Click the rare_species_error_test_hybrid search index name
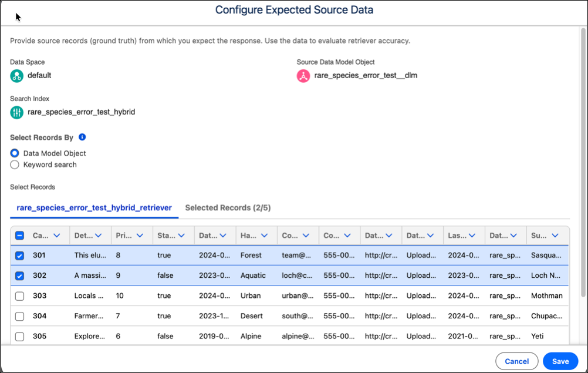The image size is (588, 373). pos(82,112)
